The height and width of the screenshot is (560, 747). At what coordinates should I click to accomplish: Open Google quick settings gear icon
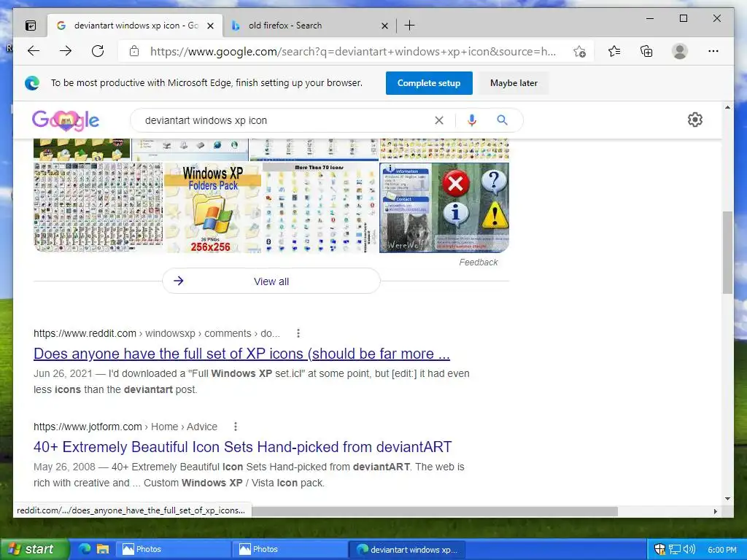[x=695, y=120]
